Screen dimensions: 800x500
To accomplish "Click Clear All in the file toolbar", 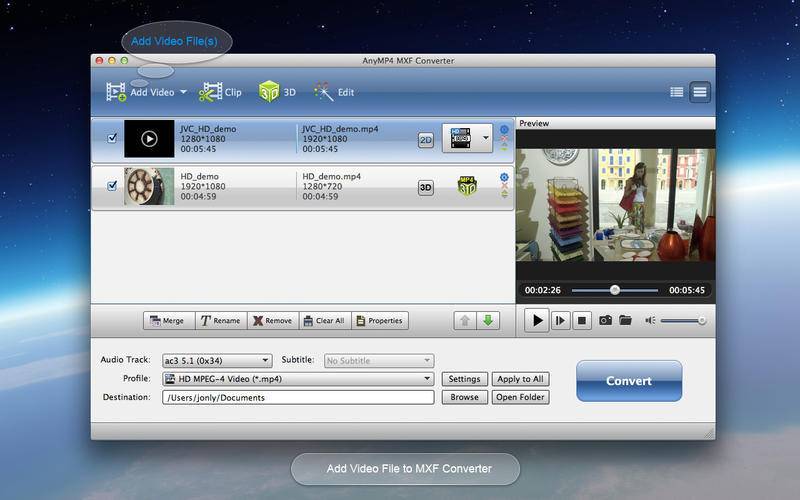I will point(323,321).
